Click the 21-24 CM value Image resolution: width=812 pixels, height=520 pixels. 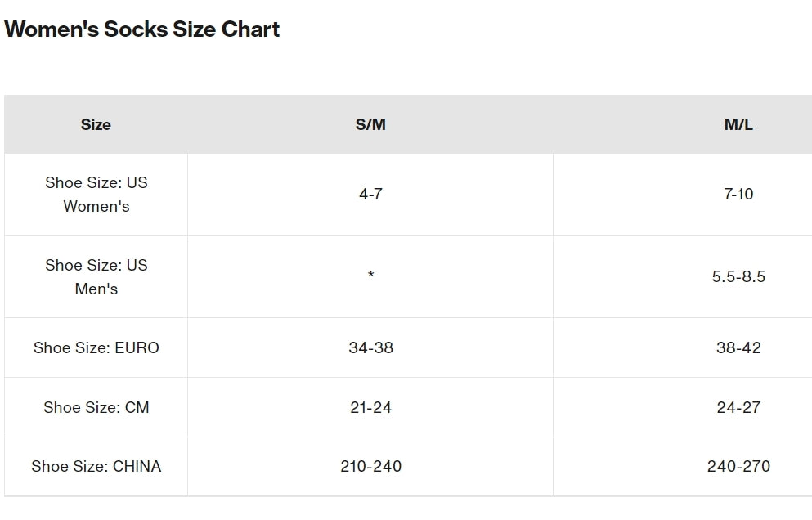pos(370,407)
